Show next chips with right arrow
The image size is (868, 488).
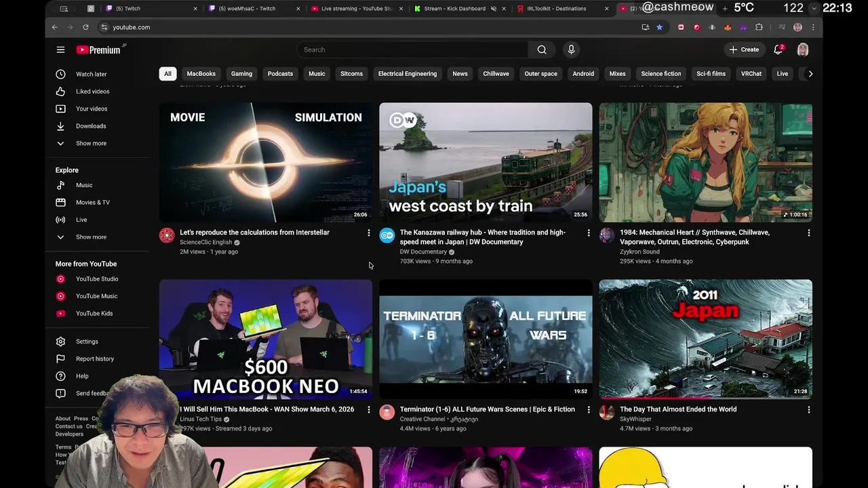[810, 74]
